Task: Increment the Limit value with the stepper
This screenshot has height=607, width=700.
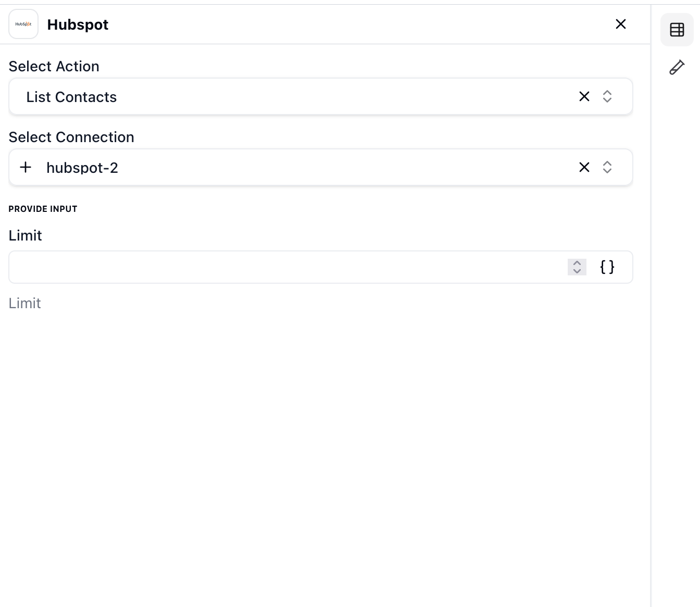Action: click(x=577, y=264)
